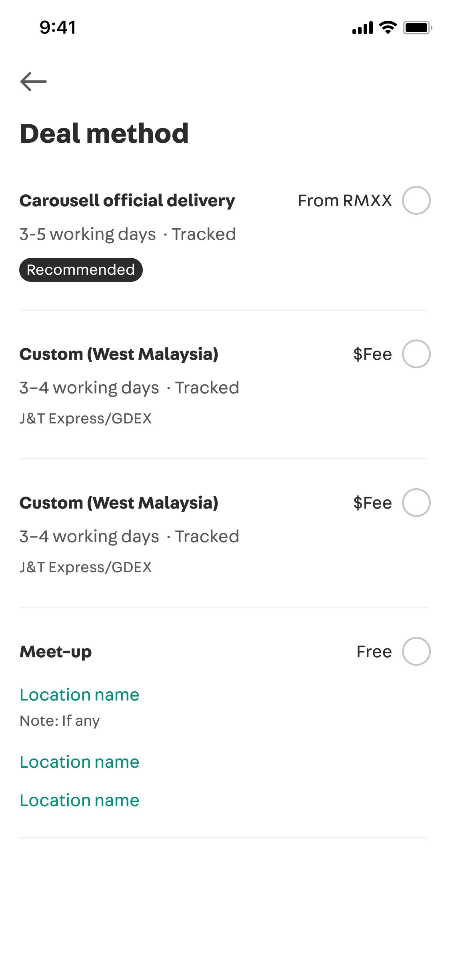Viewport: 450px width, 980px height.
Task: Tap the Note: If any text
Action: 60,721
